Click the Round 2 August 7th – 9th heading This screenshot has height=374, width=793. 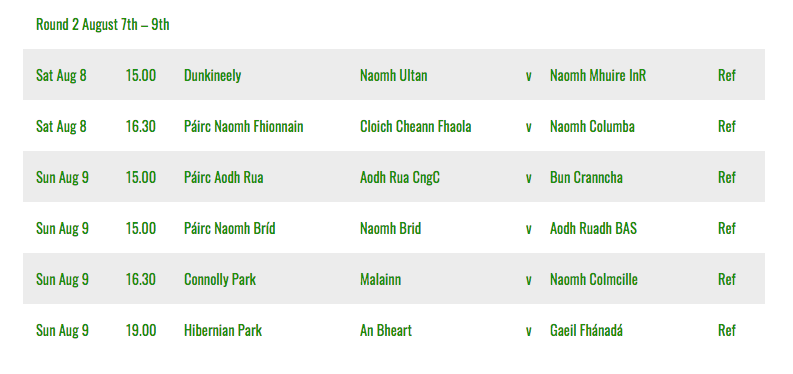point(103,24)
